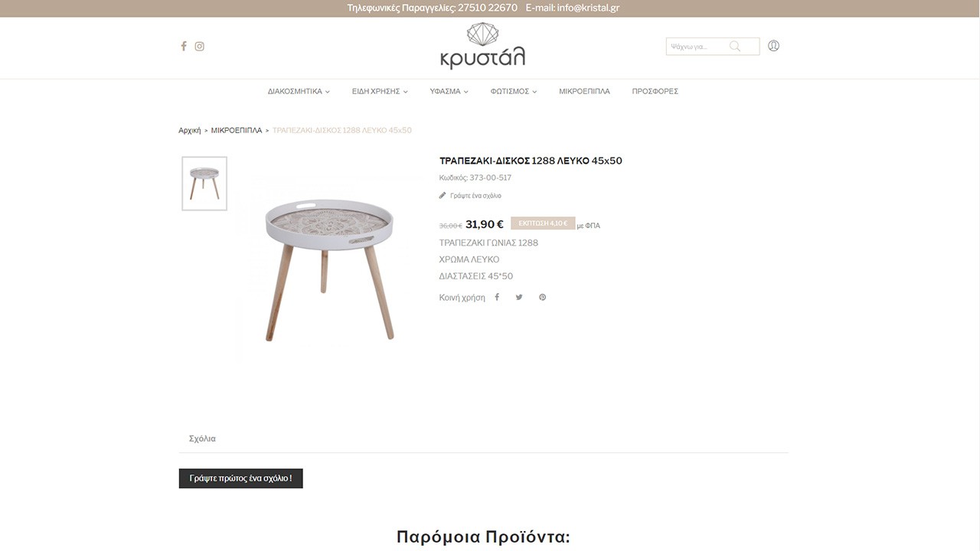Share product on Facebook
The height and width of the screenshot is (551, 980).
497,297
